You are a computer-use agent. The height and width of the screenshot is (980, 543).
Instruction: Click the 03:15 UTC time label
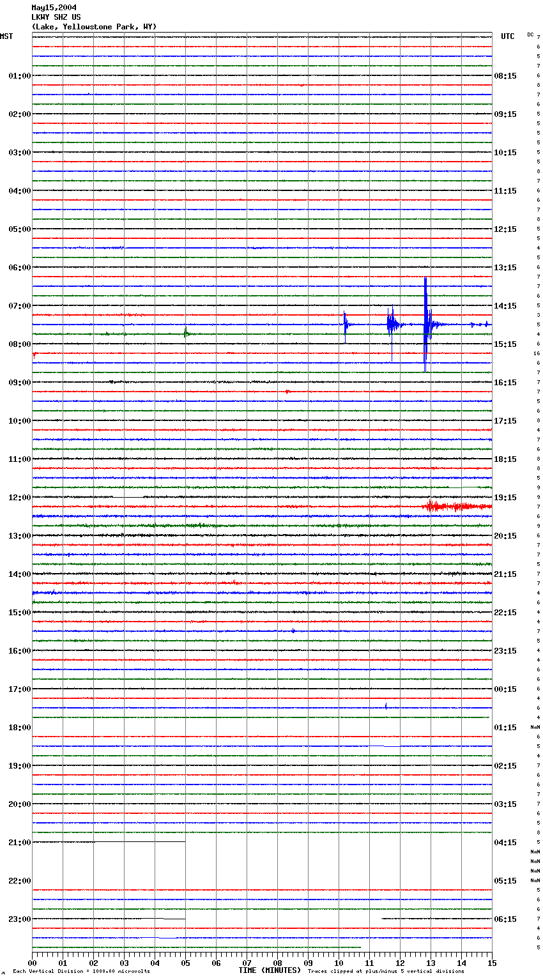coord(505,804)
